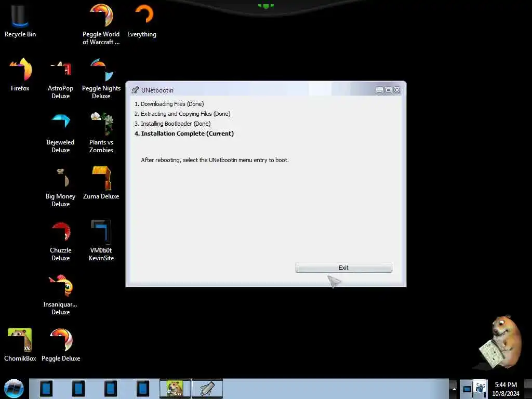
Task: Click the system tray icon beside the clock
Action: coord(480,389)
